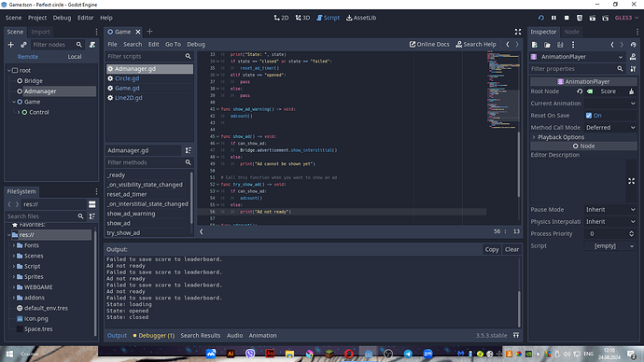Create new resource icon in Inspector
644x362 pixels.
[535, 45]
